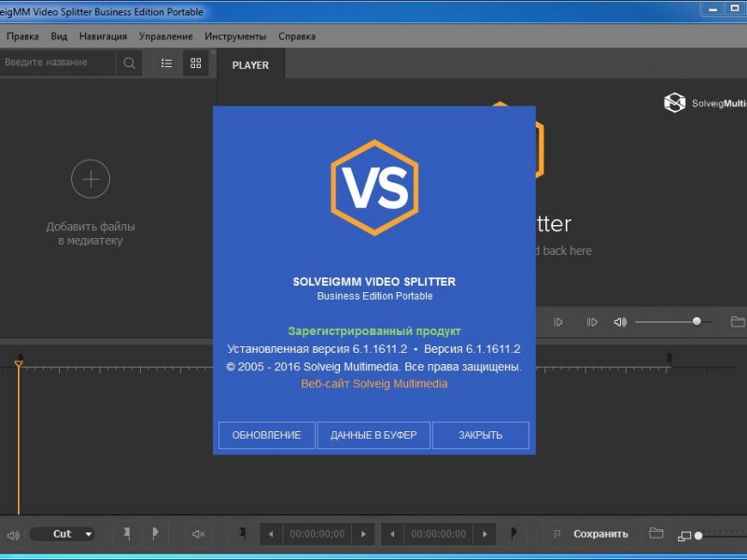Click the Введите название search field
The height and width of the screenshot is (560, 747).
[x=58, y=63]
